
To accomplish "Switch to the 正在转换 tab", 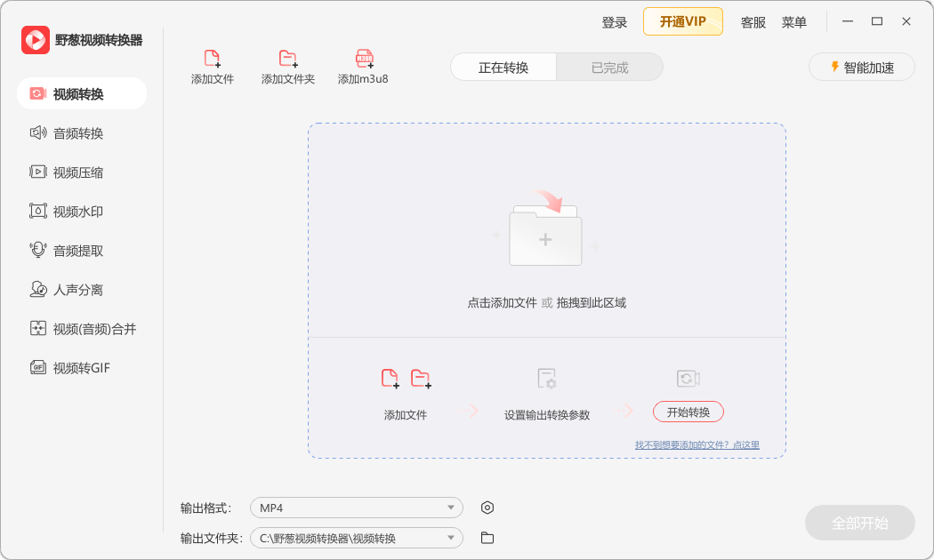I will pos(503,67).
